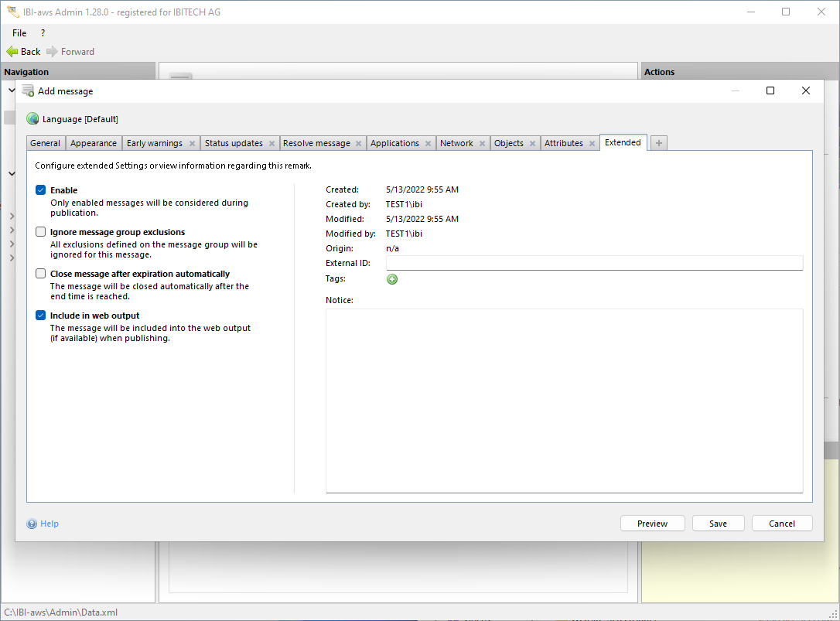Check Close message after expiration automatically

pyautogui.click(x=41, y=274)
